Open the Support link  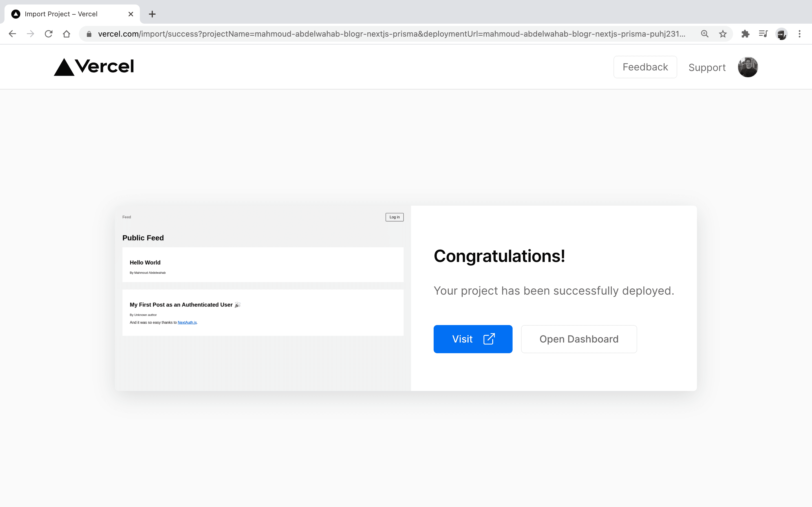[707, 67]
